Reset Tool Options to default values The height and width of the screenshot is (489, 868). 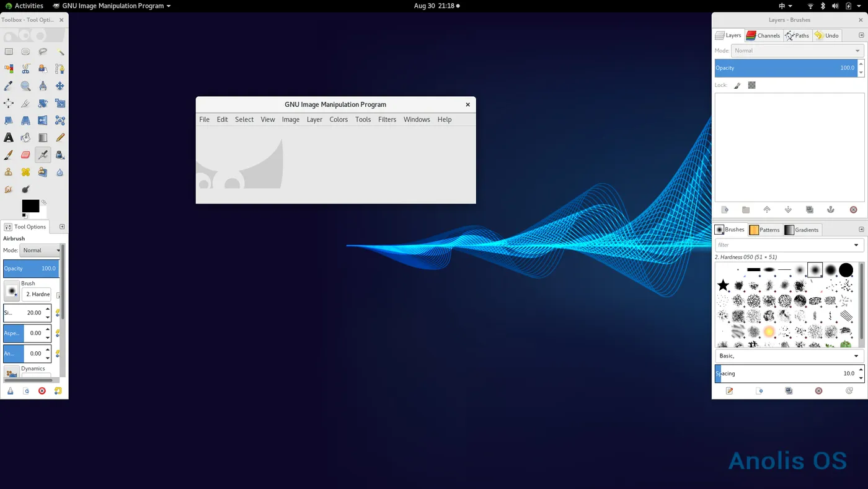pyautogui.click(x=58, y=391)
